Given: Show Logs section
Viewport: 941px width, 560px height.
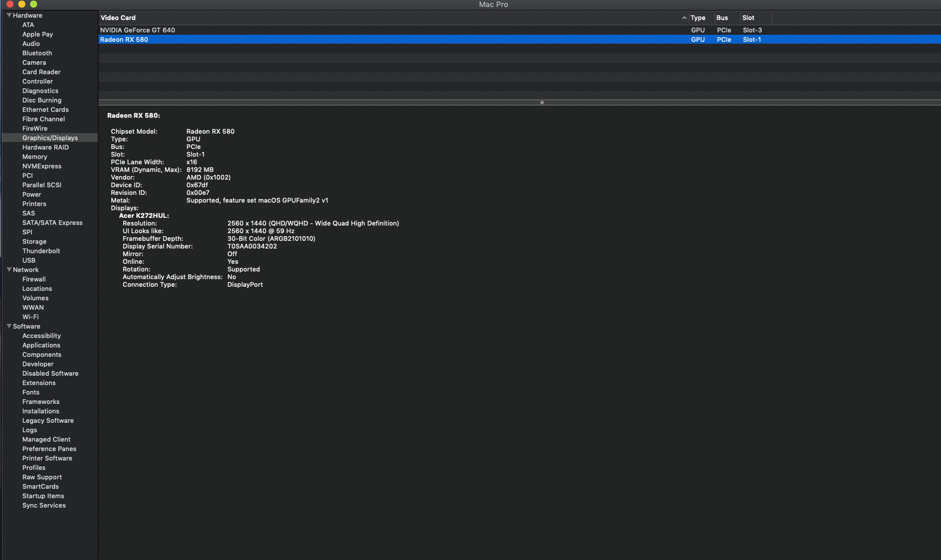Looking at the screenshot, I should [29, 430].
